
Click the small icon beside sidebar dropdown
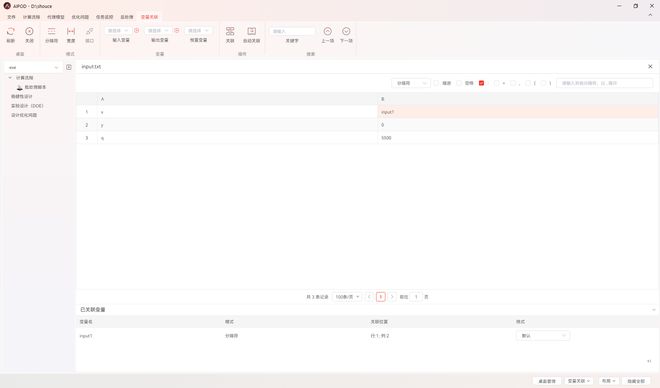coord(69,67)
